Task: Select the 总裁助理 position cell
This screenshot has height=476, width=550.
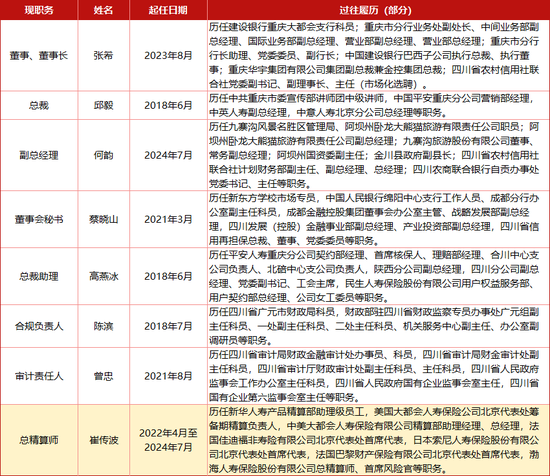Action: coord(39,276)
